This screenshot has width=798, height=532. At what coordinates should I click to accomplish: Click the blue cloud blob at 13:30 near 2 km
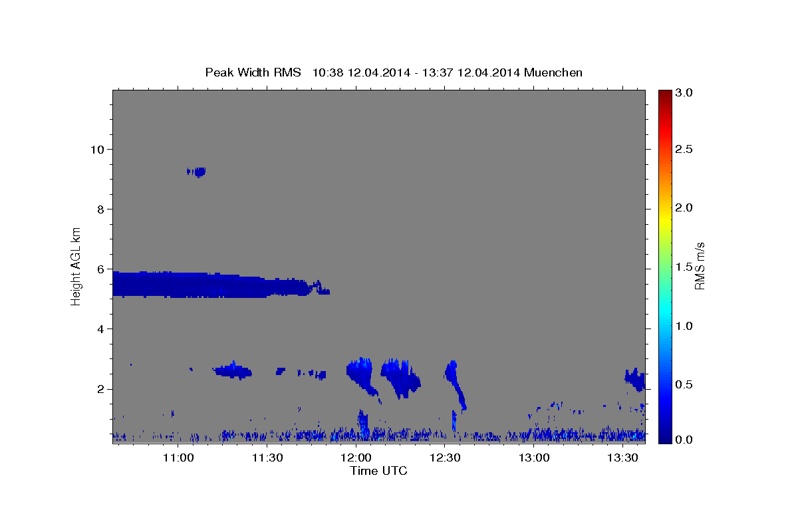[636, 379]
